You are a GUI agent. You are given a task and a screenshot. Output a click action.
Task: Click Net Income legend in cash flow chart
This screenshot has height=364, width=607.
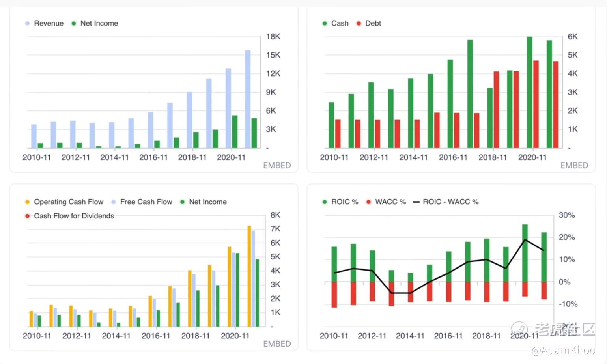coord(203,202)
